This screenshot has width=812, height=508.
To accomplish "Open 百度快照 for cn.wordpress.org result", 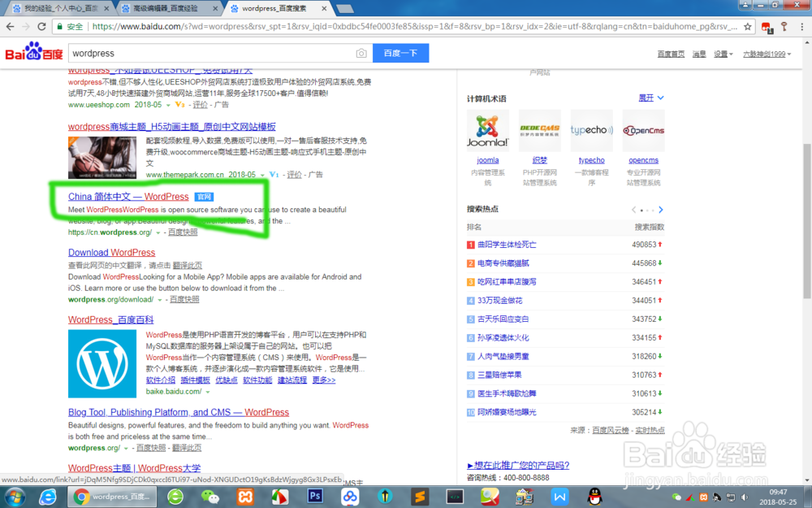I will tap(183, 232).
